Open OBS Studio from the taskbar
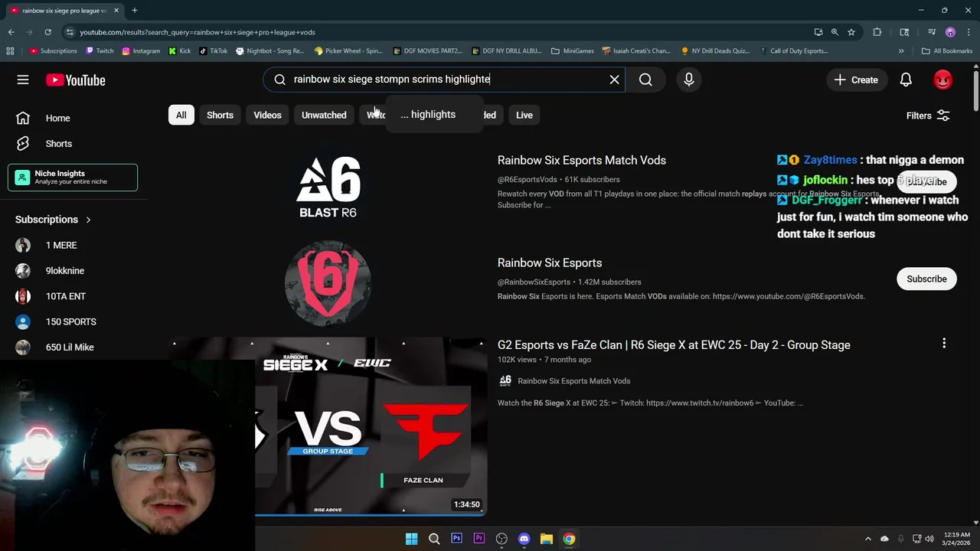Image resolution: width=980 pixels, height=551 pixels. click(x=501, y=539)
